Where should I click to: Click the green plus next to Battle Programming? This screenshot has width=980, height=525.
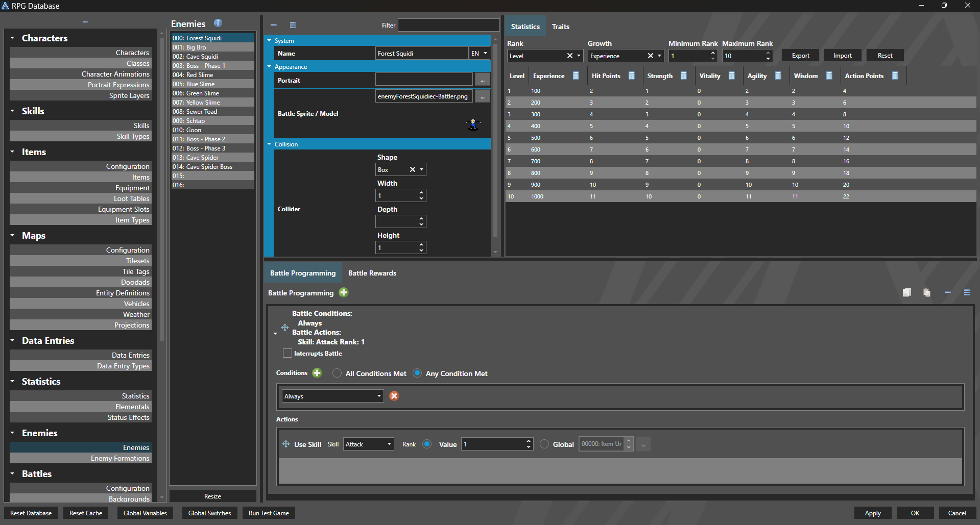[x=344, y=292]
